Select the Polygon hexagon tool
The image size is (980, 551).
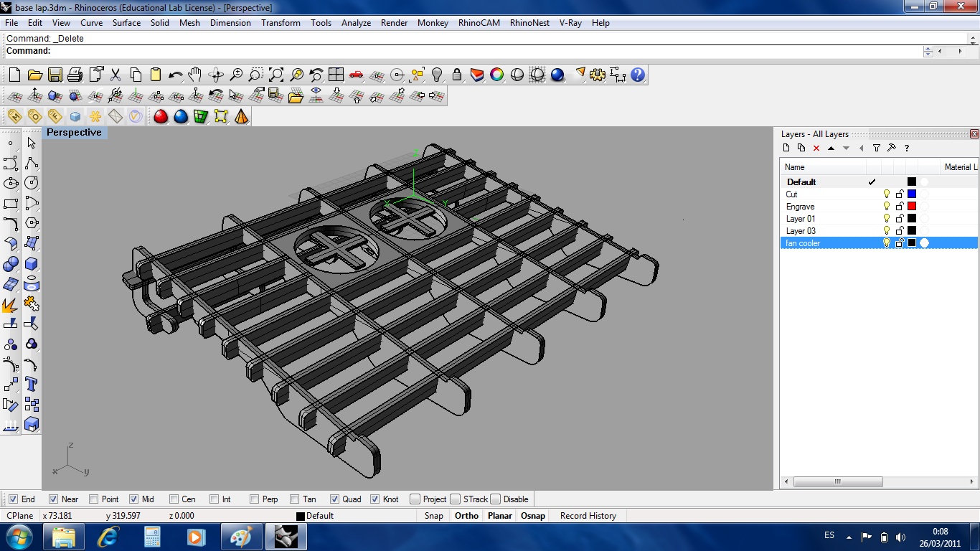tap(31, 223)
